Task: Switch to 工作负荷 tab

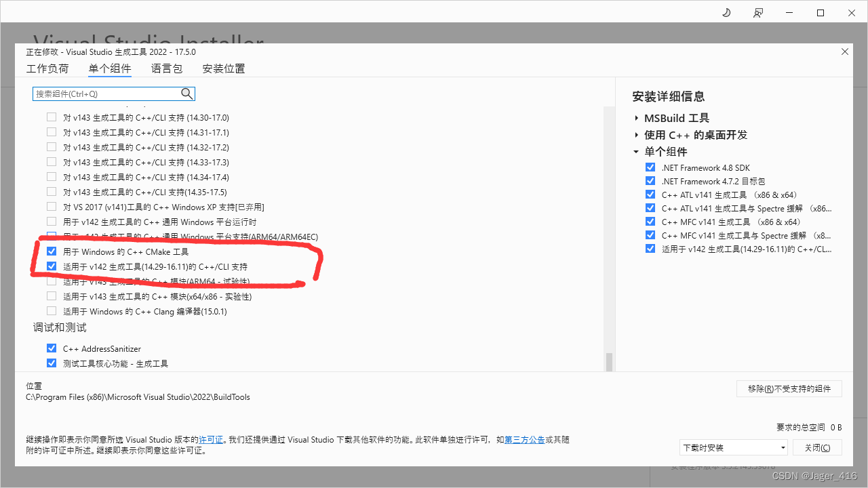Action: coord(47,68)
